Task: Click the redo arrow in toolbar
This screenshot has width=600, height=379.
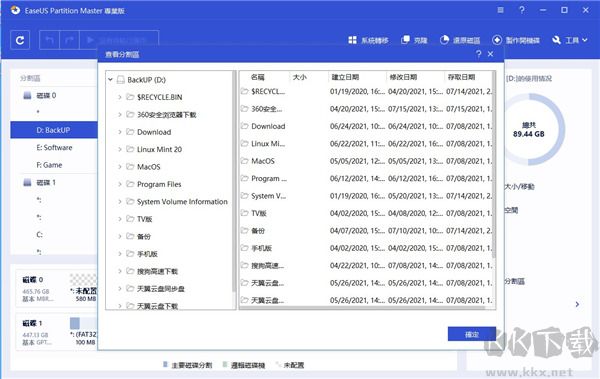Action: [x=69, y=40]
